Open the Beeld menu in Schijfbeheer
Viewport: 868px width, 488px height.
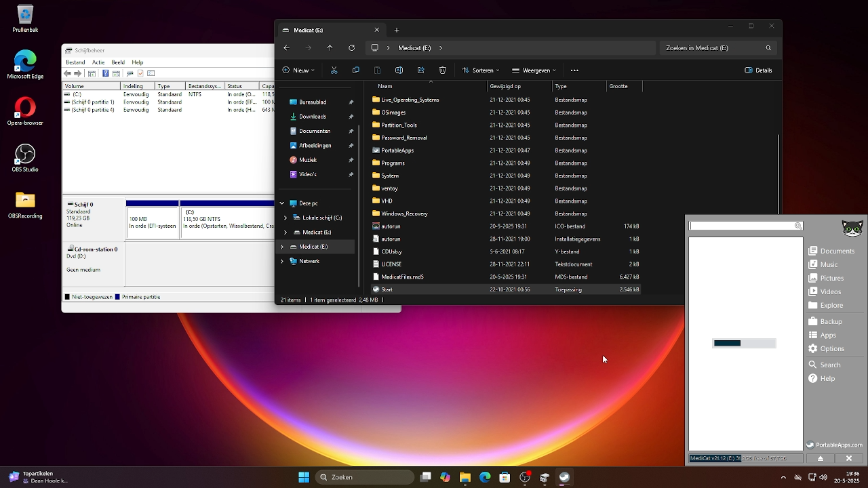pyautogui.click(x=118, y=62)
